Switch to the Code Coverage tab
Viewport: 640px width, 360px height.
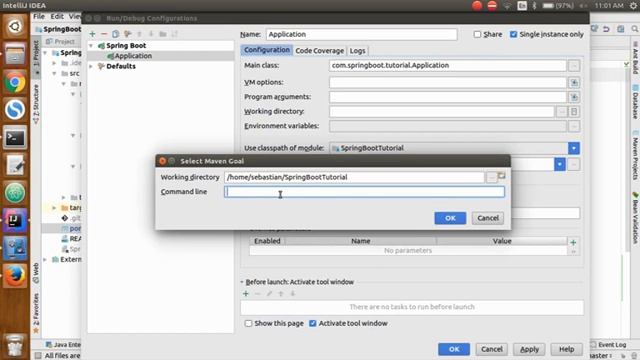click(320, 51)
